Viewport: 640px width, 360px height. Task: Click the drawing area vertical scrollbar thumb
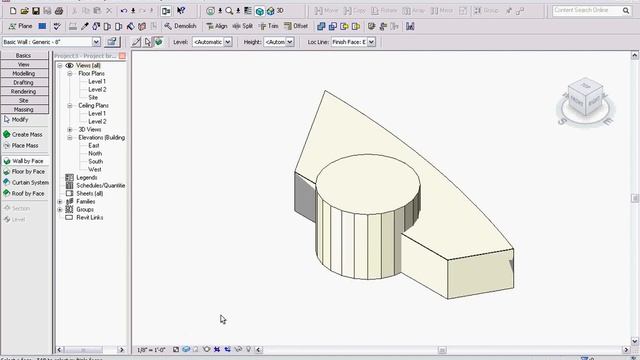point(635,198)
